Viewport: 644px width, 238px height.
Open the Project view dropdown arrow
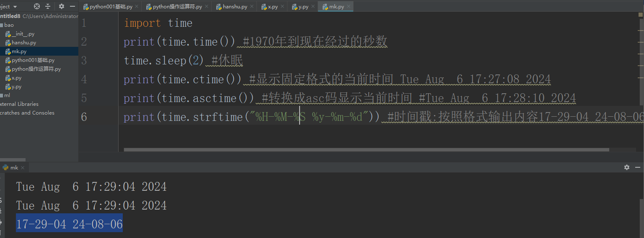(15, 7)
